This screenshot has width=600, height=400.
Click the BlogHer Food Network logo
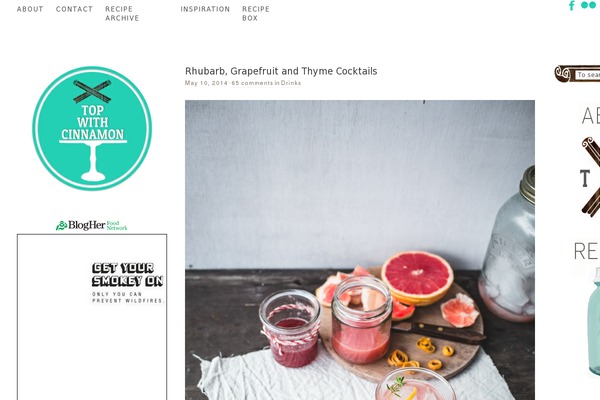coord(92,225)
